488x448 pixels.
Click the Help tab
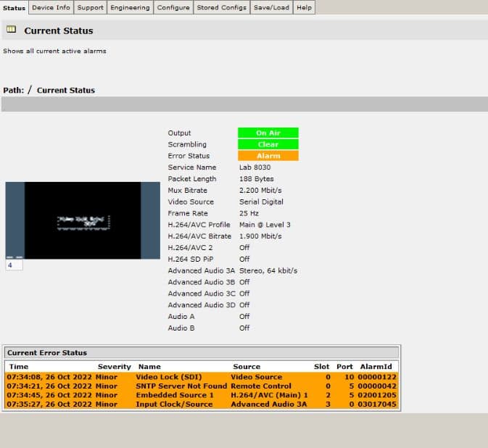[304, 7]
